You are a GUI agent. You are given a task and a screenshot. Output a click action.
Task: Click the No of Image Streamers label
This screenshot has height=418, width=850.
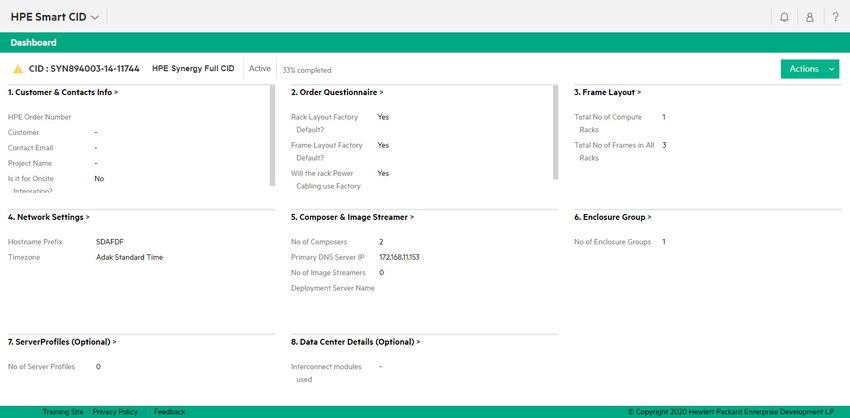[328, 273]
